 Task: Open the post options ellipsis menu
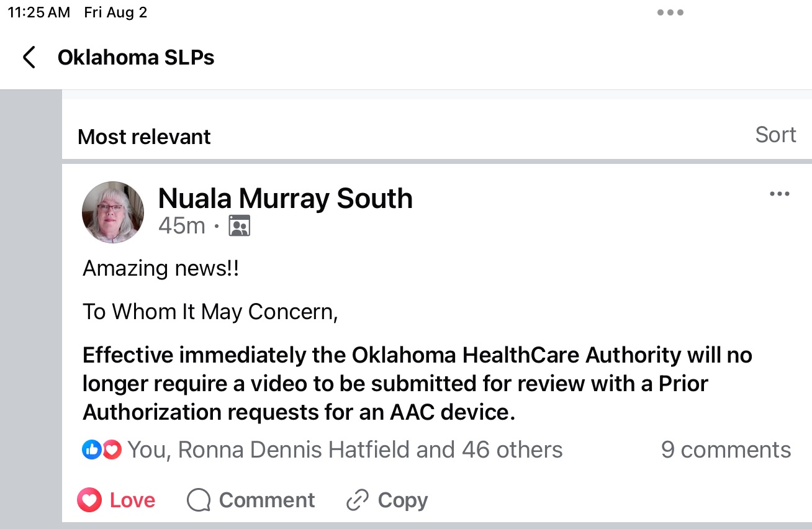779,194
